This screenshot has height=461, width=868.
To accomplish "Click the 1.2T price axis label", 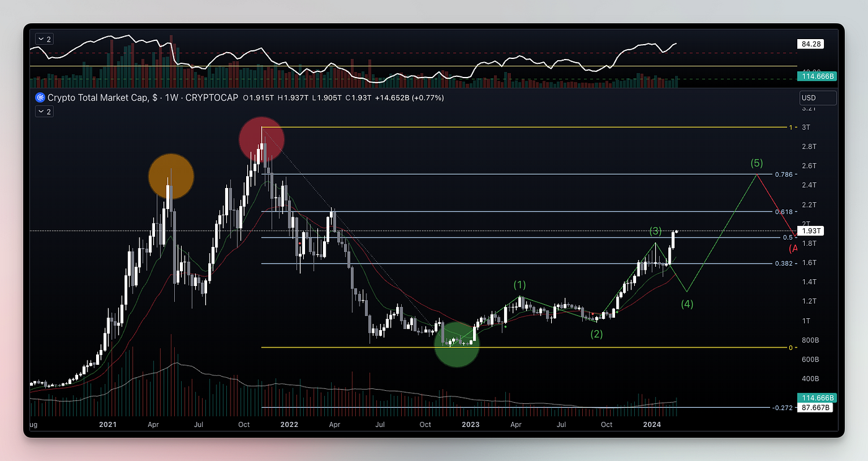I will pyautogui.click(x=808, y=301).
